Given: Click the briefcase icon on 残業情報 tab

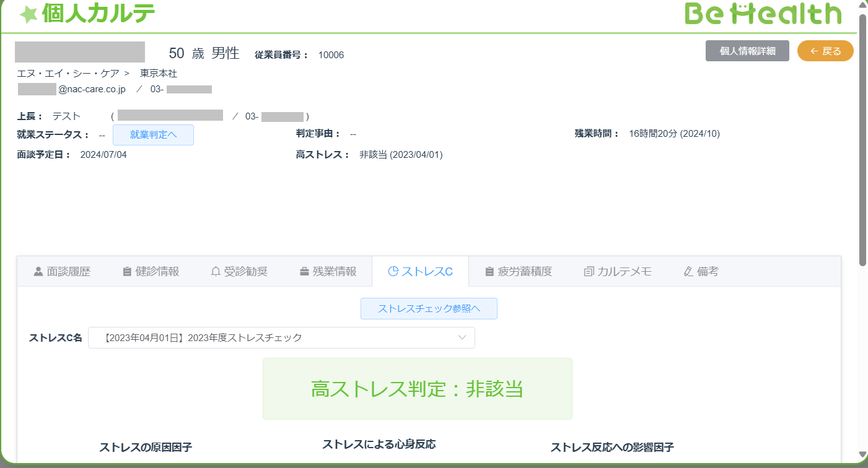Looking at the screenshot, I should [x=304, y=271].
